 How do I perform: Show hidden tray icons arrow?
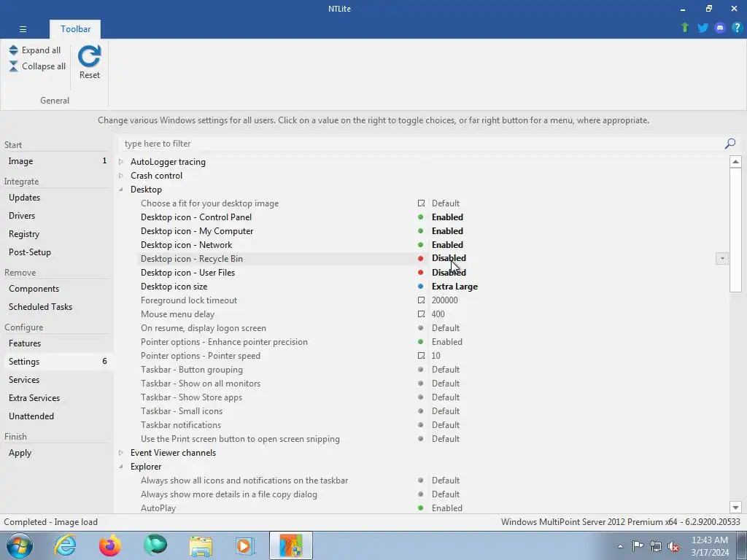pos(620,547)
